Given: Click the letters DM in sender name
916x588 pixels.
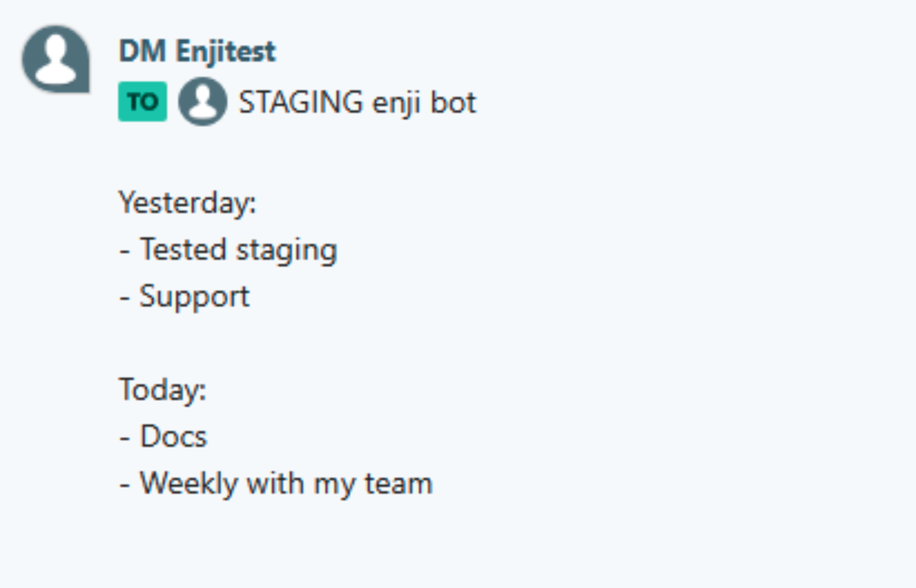Looking at the screenshot, I should click(142, 51).
